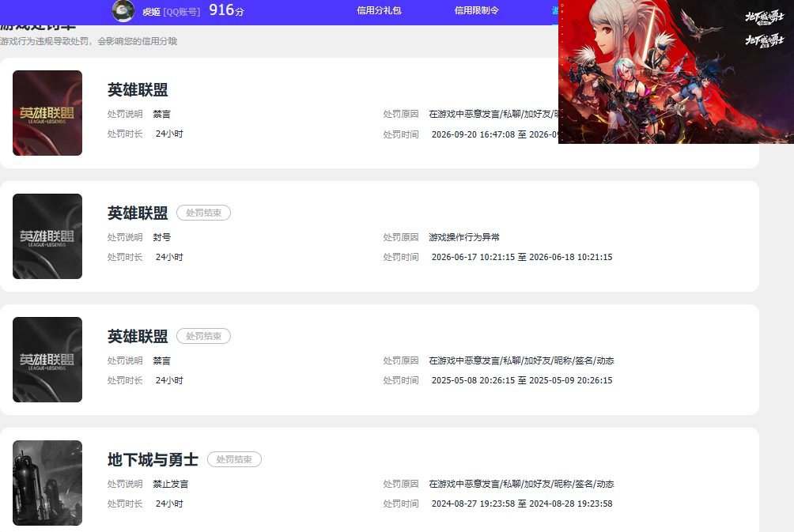Click the 处罚原因 text in the 地下城与勇士 card
The image size is (794, 532).
click(x=522, y=484)
